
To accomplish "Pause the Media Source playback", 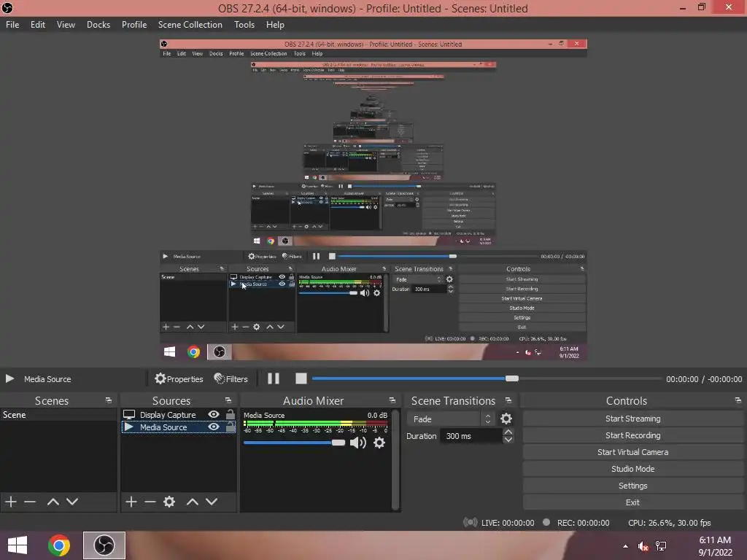I will point(274,378).
